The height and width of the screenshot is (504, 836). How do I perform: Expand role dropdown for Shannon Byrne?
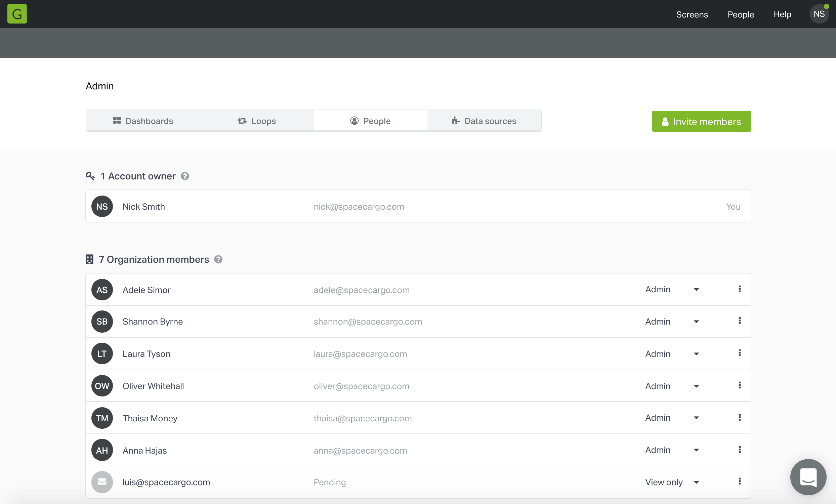[x=696, y=321]
